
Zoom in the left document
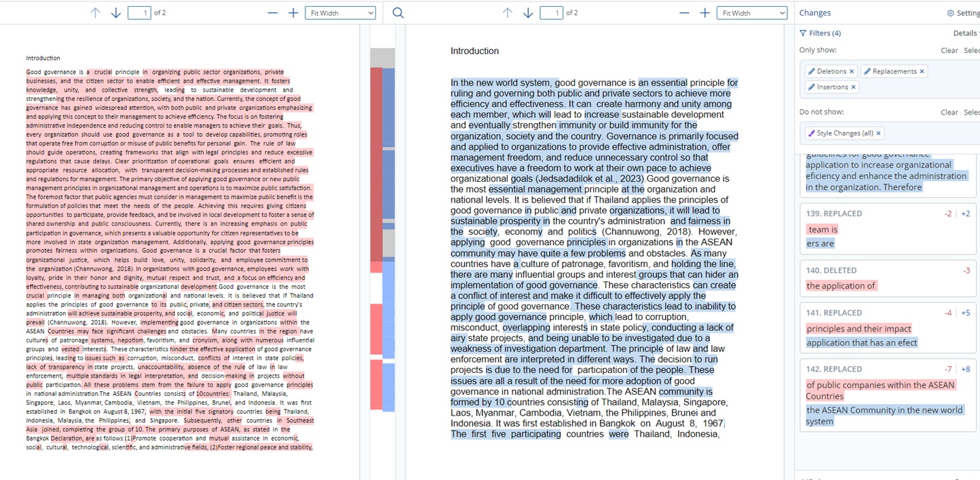[293, 13]
